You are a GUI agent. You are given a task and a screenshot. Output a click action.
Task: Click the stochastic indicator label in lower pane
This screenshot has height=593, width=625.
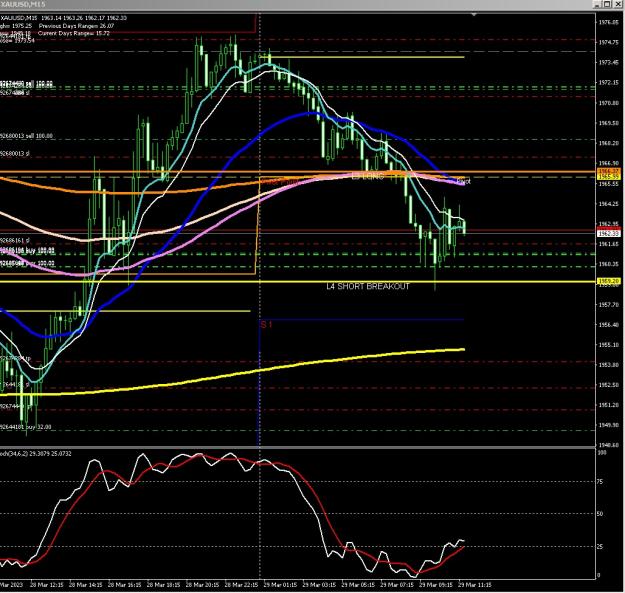click(x=36, y=454)
